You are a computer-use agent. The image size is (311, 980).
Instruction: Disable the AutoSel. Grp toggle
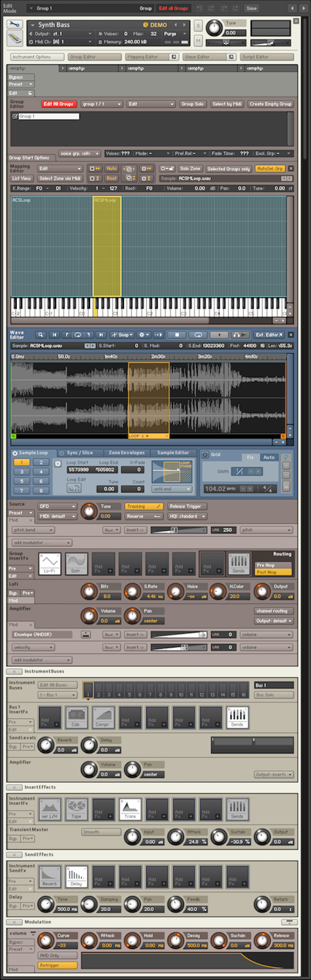click(270, 169)
